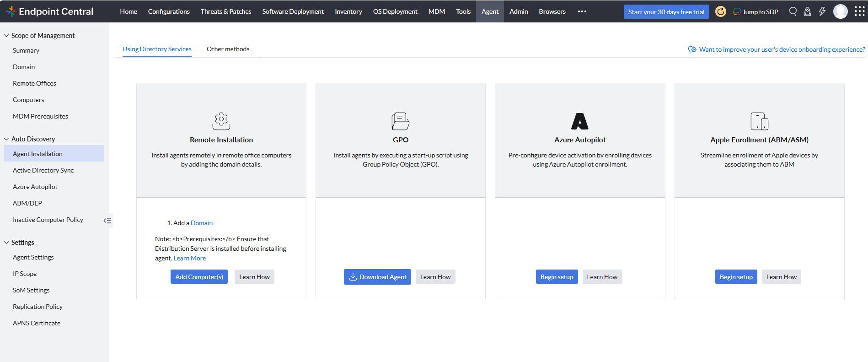
Task: Open APNS Certificate in the sidebar
Action: click(37, 323)
